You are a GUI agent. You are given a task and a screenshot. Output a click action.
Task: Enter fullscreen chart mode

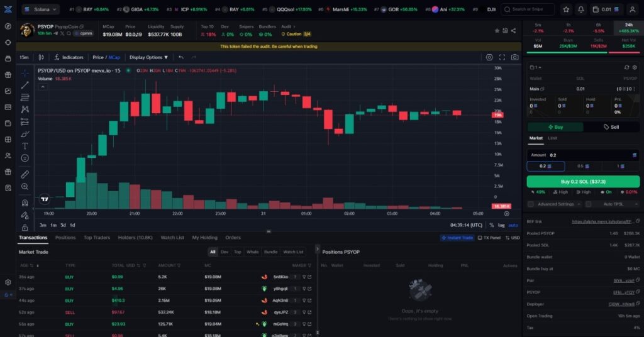coord(502,57)
